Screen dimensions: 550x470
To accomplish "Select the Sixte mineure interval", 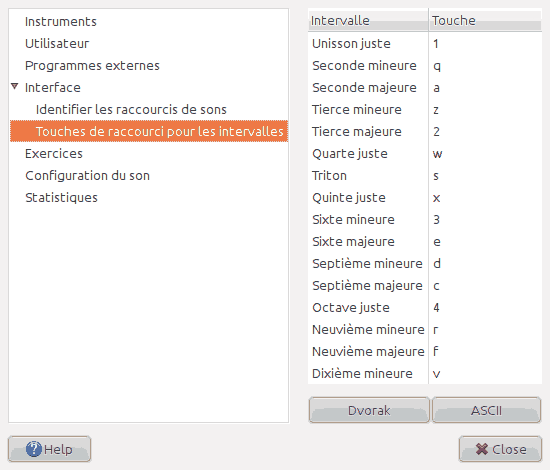I will coord(425,220).
